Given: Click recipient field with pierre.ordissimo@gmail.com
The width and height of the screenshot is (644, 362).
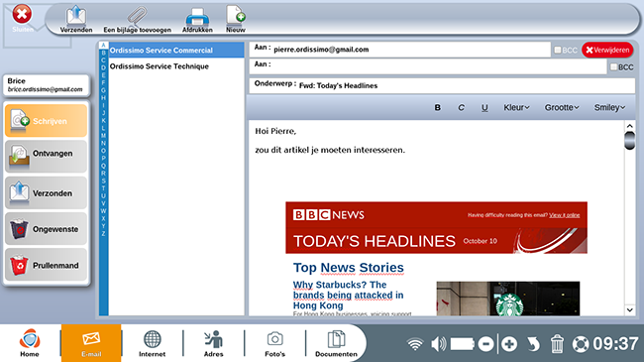Looking at the screenshot, I should [399, 50].
